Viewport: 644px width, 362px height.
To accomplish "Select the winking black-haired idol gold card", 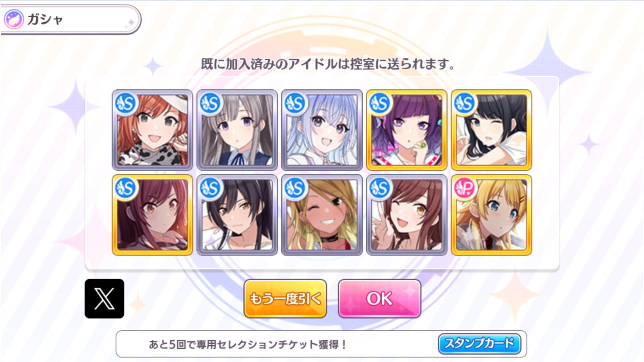I will [x=491, y=130].
